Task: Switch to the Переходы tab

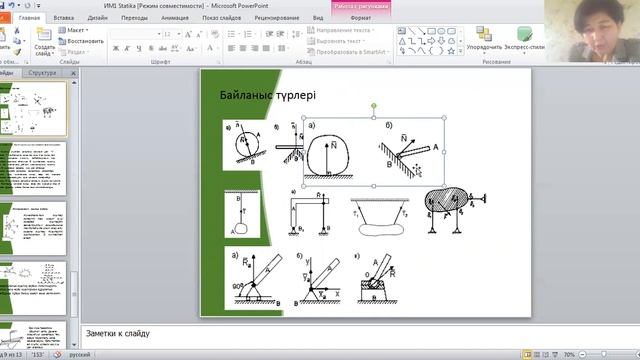Action: (134, 18)
